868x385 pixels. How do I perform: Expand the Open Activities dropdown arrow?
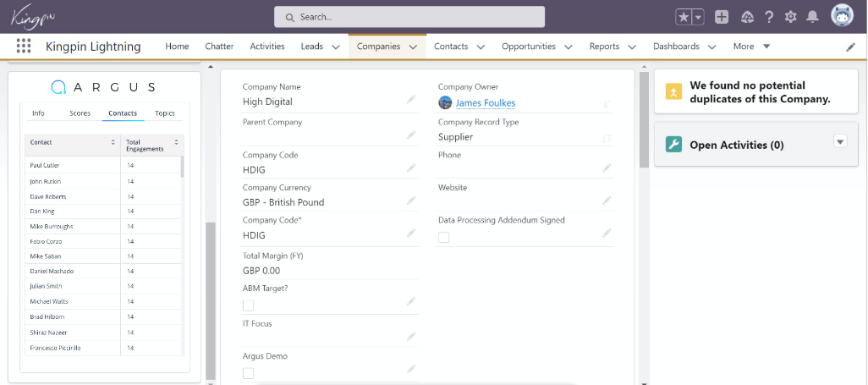point(840,141)
